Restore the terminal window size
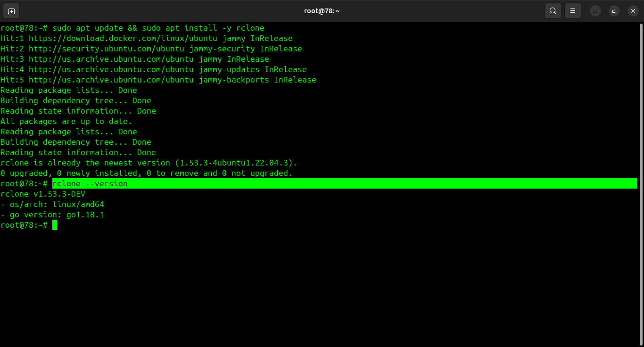 coord(614,11)
